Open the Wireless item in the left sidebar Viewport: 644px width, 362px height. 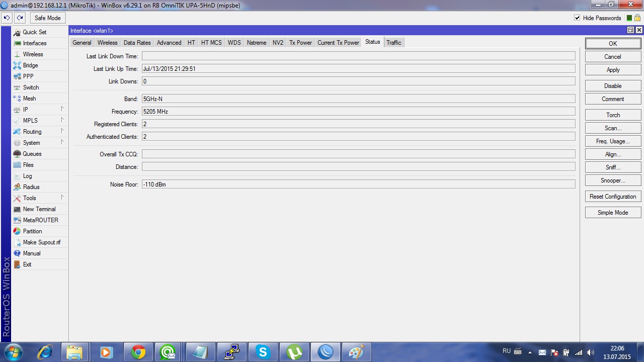[33, 54]
